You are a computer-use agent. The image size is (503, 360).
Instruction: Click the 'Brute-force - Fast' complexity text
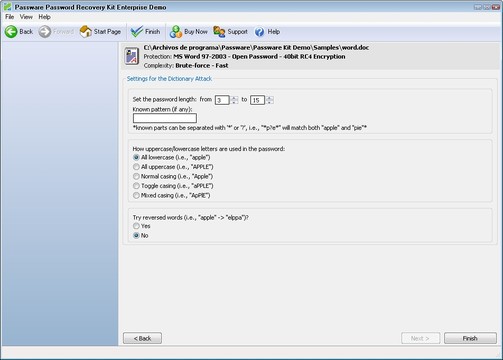coord(202,65)
